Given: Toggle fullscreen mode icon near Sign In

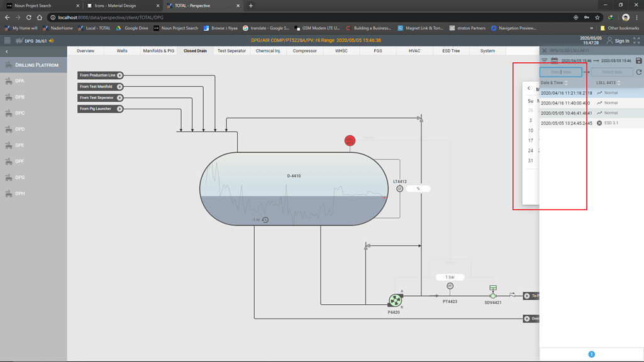Looking at the screenshot, I should pyautogui.click(x=636, y=41).
